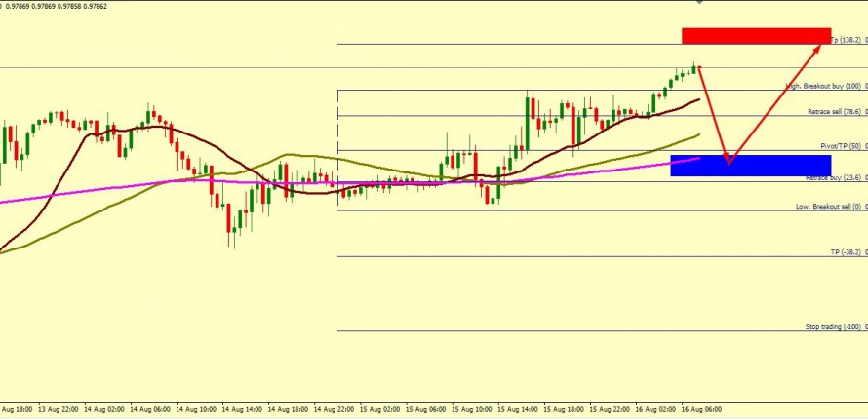Viewport: 868px width, 419px height.
Task: Select the Stop trading (-100) label
Action: pyautogui.click(x=832, y=327)
